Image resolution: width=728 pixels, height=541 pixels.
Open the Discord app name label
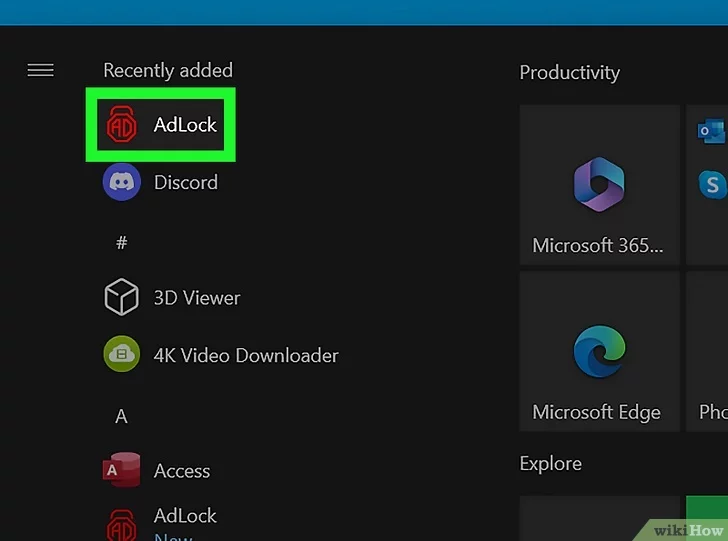pyautogui.click(x=185, y=183)
